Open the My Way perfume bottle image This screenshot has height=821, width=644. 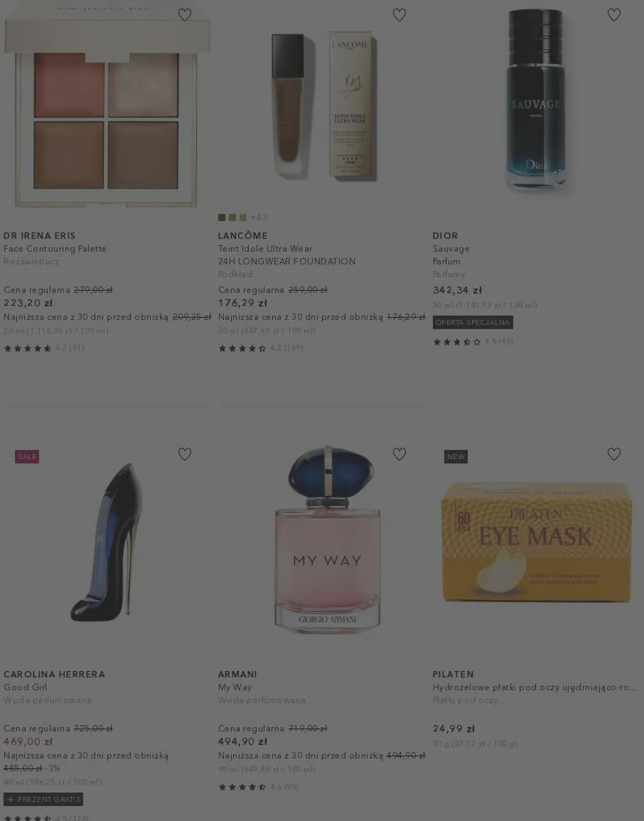point(327,539)
